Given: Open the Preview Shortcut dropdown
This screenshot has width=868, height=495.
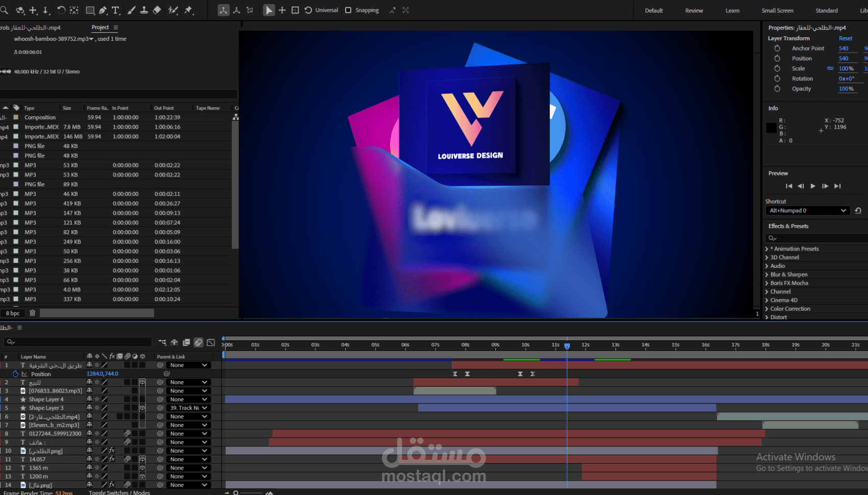Looking at the screenshot, I should (807, 211).
